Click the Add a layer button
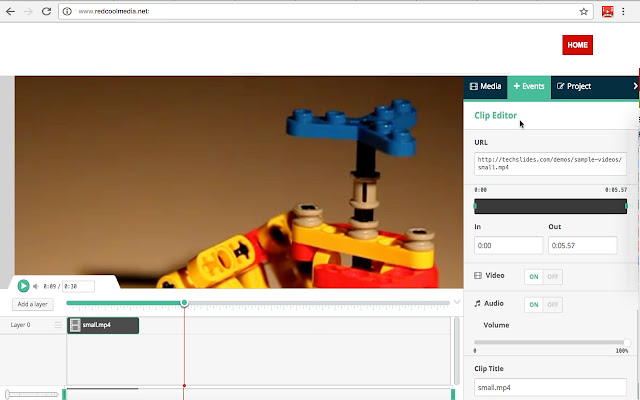This screenshot has height=400, width=640. pos(33,304)
